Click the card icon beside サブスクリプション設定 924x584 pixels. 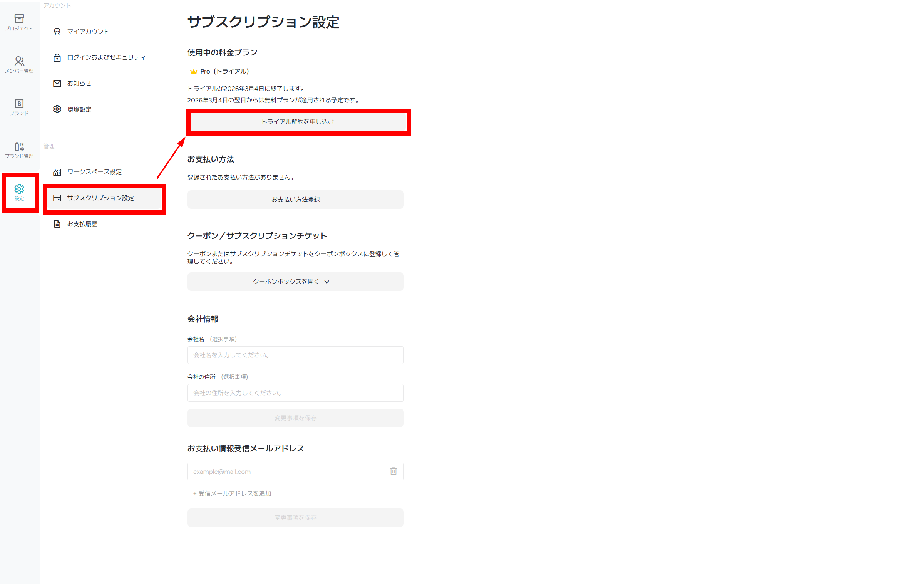point(57,198)
